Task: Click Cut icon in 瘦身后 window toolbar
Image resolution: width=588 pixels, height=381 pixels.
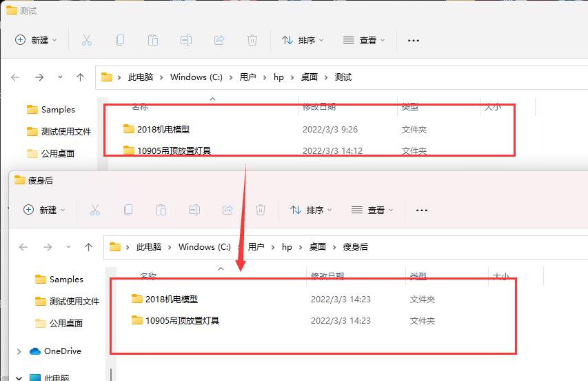Action: pos(95,209)
